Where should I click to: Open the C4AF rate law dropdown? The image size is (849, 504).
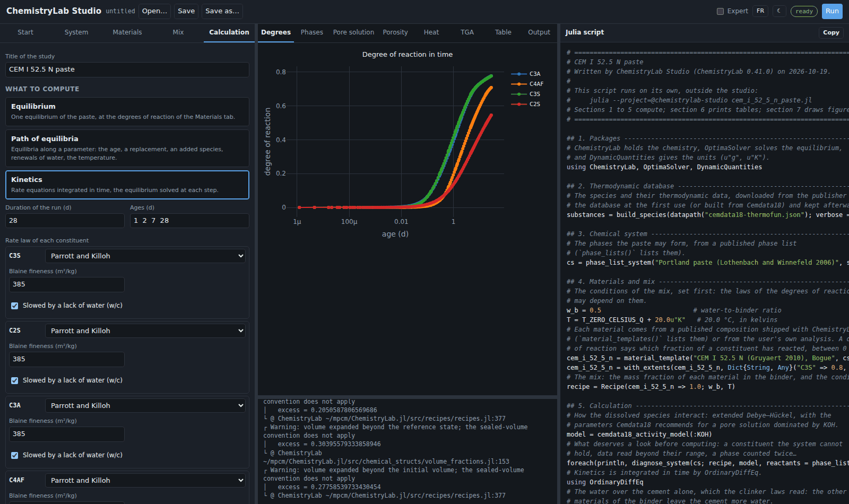point(145,480)
